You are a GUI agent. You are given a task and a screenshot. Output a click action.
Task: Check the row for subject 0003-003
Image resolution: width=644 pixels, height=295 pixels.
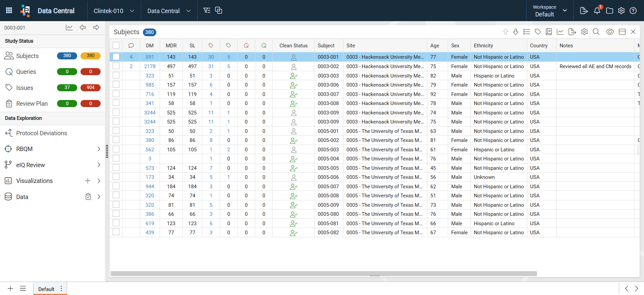[116, 75]
